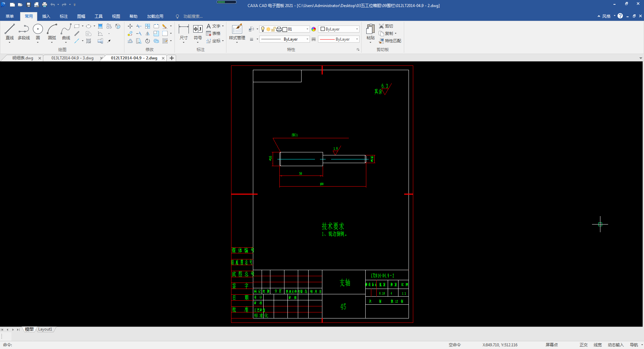
Task: Open the 尺寸 dimension tool
Action: [183, 33]
